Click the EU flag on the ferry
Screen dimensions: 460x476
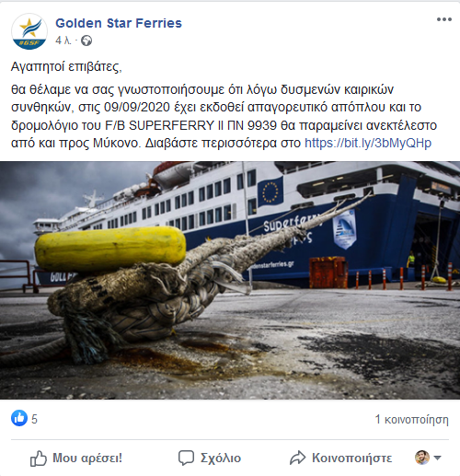[270, 192]
